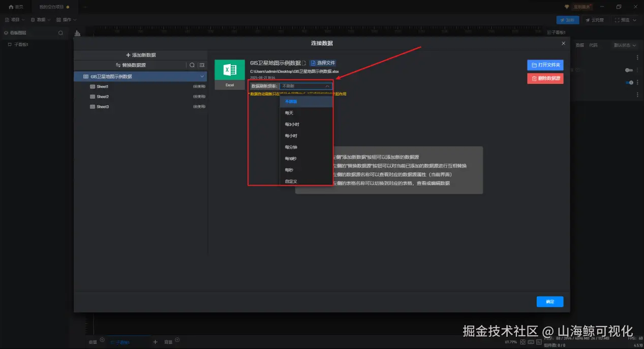
Task: Switch to the 我的空白项目 tab
Action: coord(54,7)
